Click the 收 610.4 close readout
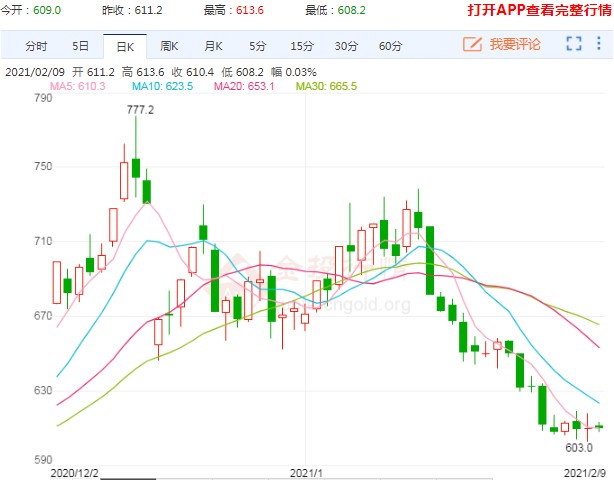Viewport: 614px width, 480px height. tap(193, 72)
